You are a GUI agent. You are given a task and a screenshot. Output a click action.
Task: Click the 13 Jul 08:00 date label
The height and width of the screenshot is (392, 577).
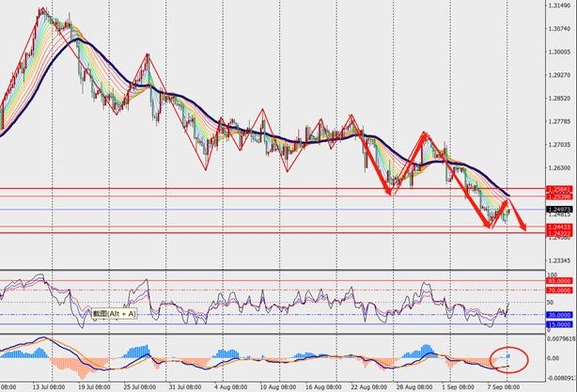pyautogui.click(x=45, y=386)
